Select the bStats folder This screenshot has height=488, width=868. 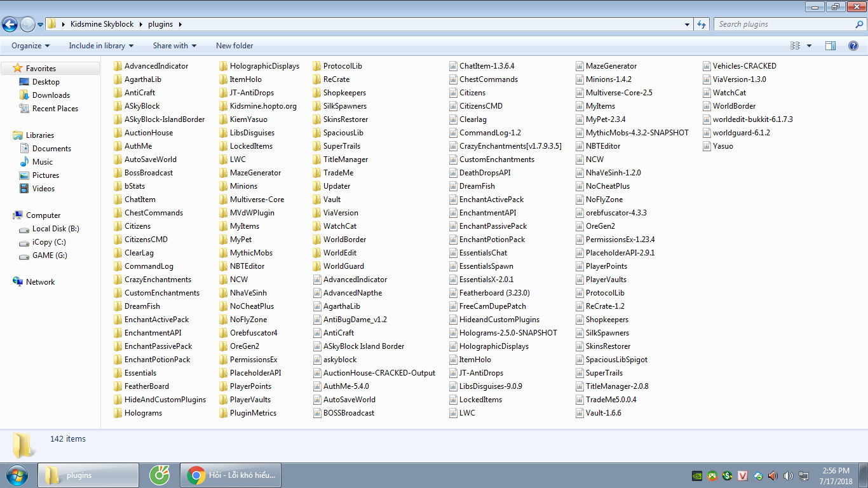tap(129, 186)
